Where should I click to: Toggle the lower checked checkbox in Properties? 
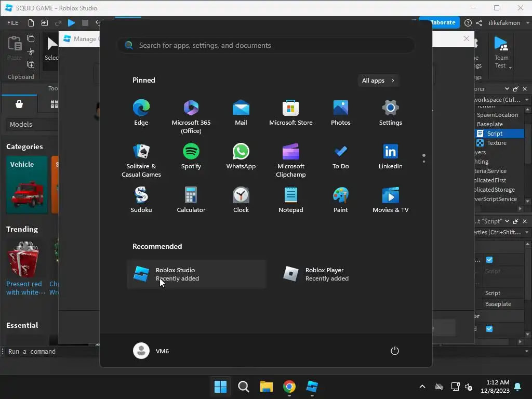489,329
